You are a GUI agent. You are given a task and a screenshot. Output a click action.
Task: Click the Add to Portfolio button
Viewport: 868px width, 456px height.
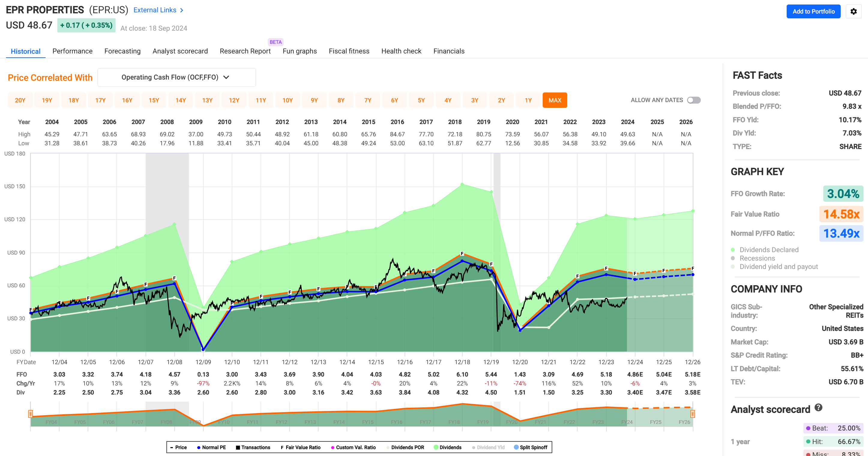[813, 11]
